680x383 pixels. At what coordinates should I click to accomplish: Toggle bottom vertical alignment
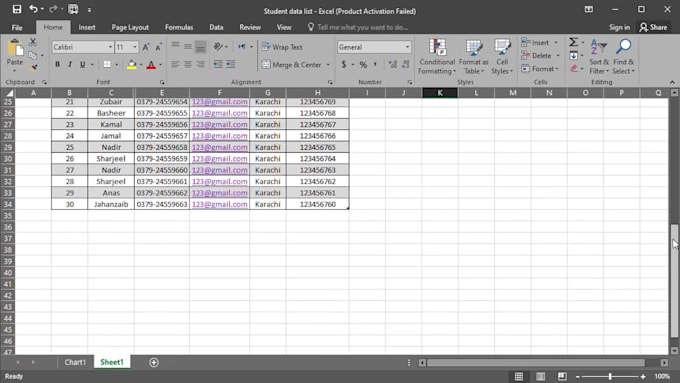(200, 47)
